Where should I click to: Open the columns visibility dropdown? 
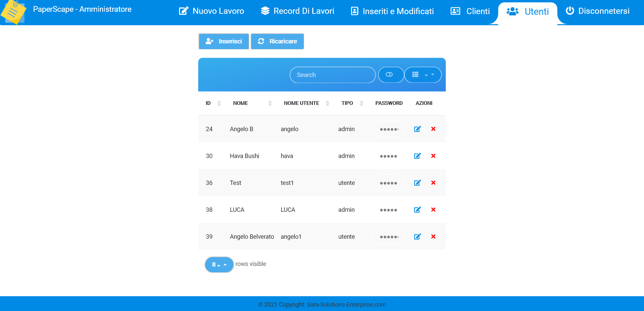423,75
